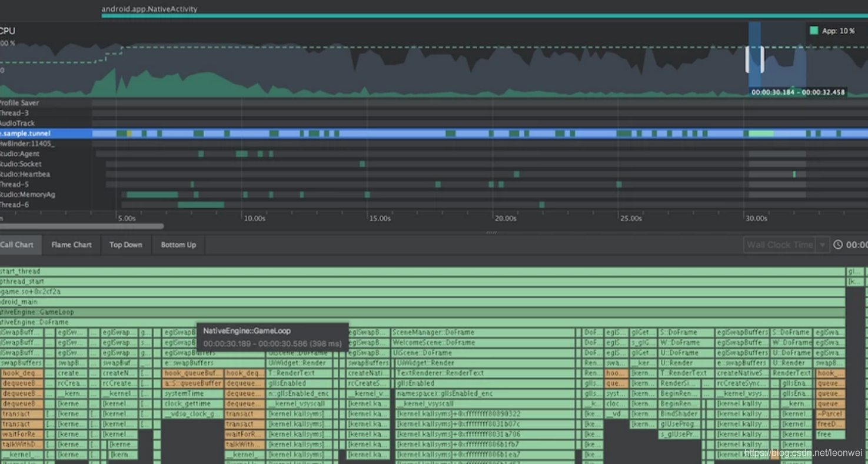Click the Studio:MemoryAg thread row
Screen dimensions: 868x464
click(x=28, y=195)
